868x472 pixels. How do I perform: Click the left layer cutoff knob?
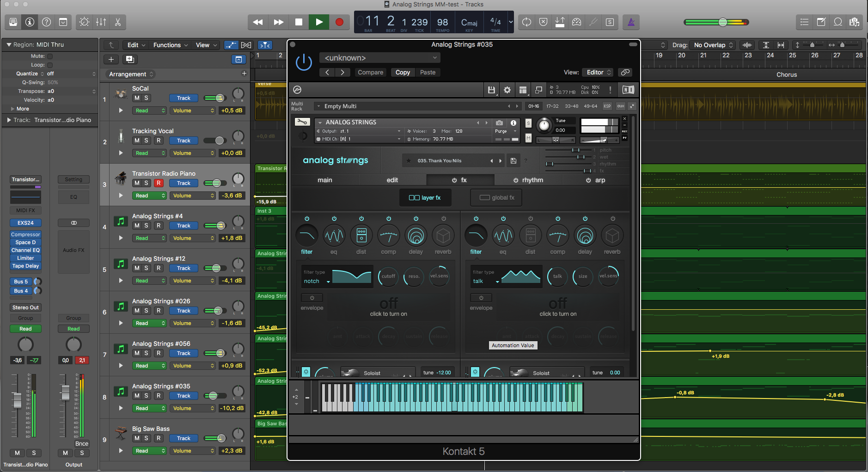tap(388, 276)
